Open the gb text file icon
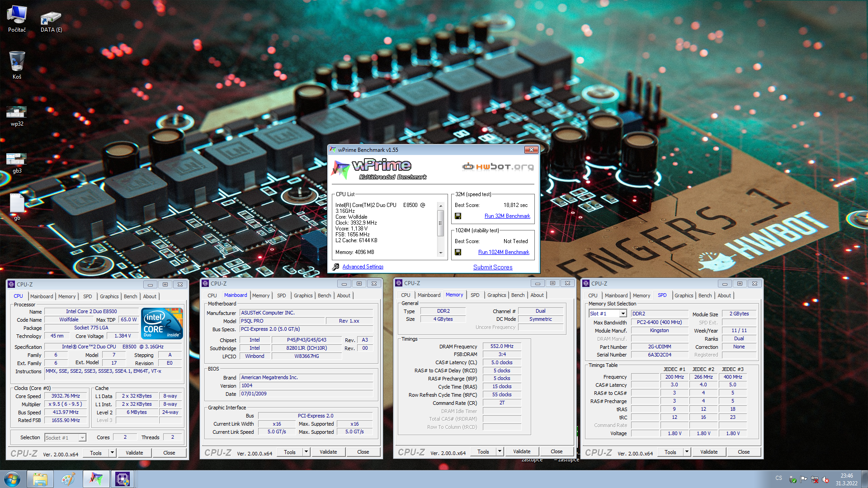This screenshot has width=868, height=488. click(17, 207)
